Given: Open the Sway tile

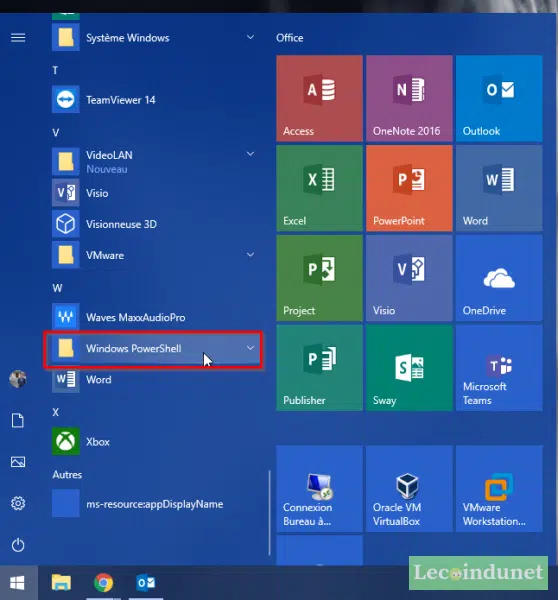Looking at the screenshot, I should [409, 368].
